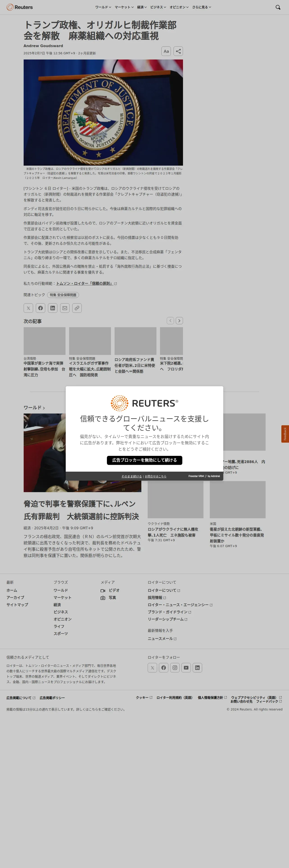Open ウクライナ情勢 story thumbnail image
This screenshot has height=868, width=289.
(x=175, y=499)
